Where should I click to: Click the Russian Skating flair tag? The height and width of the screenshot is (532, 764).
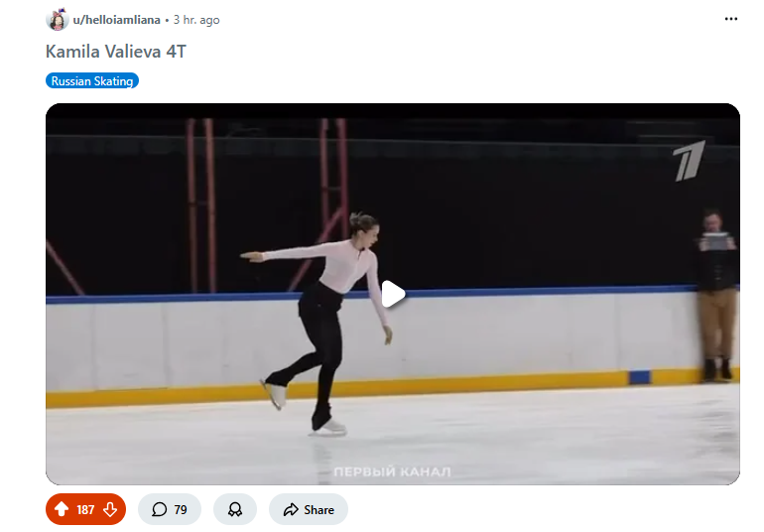click(x=92, y=81)
